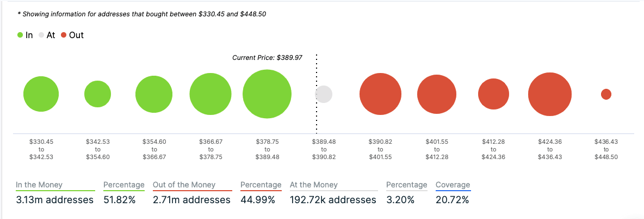Click the small green bubble above $342.53 range
The width and height of the screenshot is (644, 219).
97,94
